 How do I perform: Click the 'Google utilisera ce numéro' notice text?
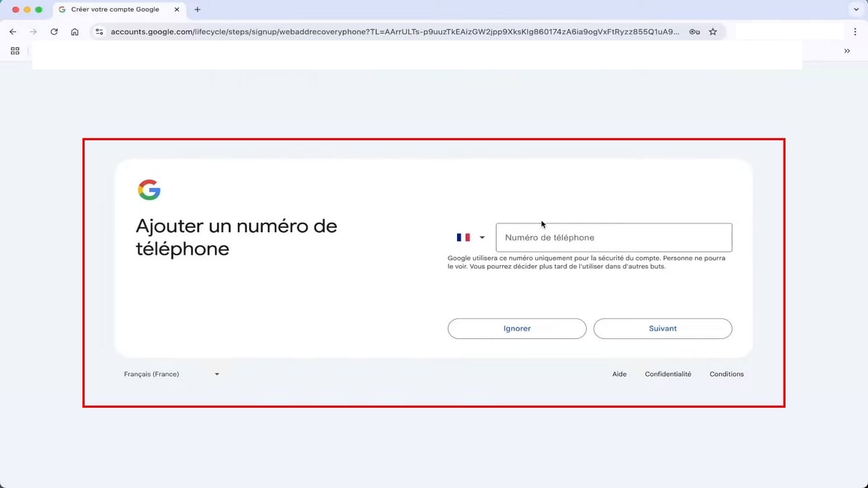pos(587,262)
